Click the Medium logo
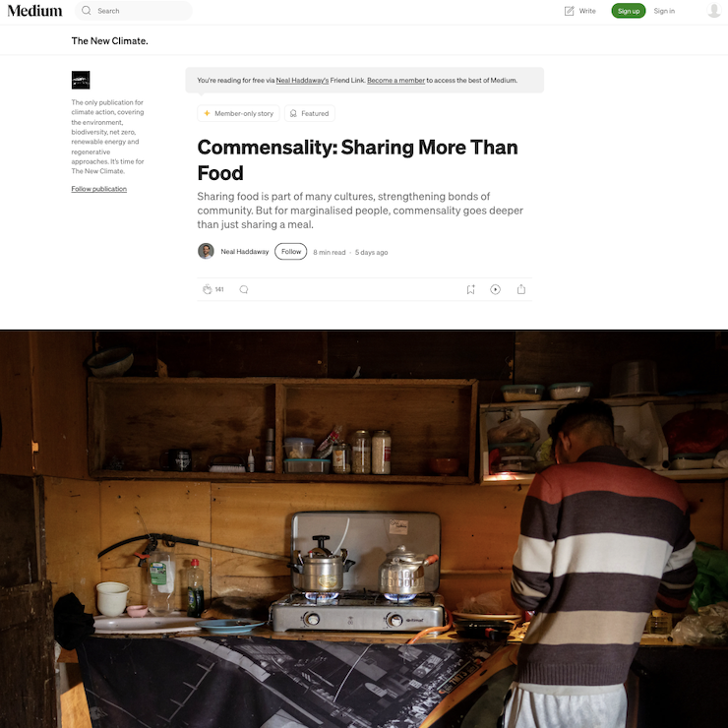Screen dimensions: 728x728 click(34, 11)
